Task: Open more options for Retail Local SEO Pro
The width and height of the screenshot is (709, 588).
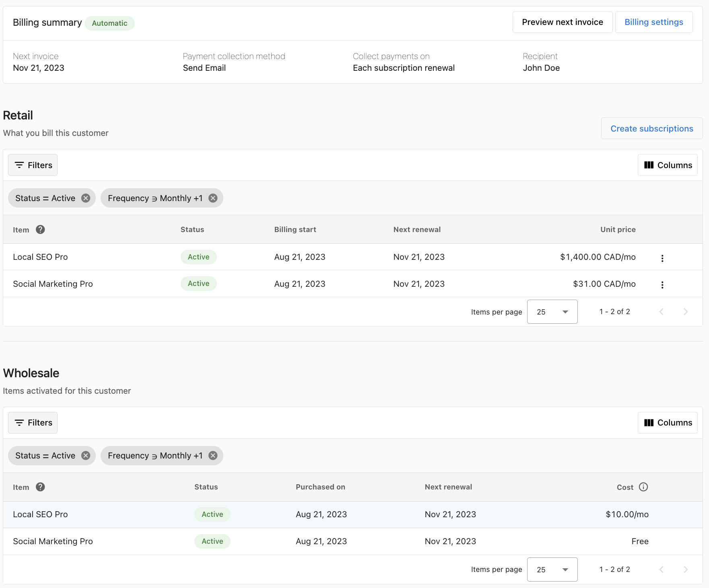Action: tap(662, 258)
